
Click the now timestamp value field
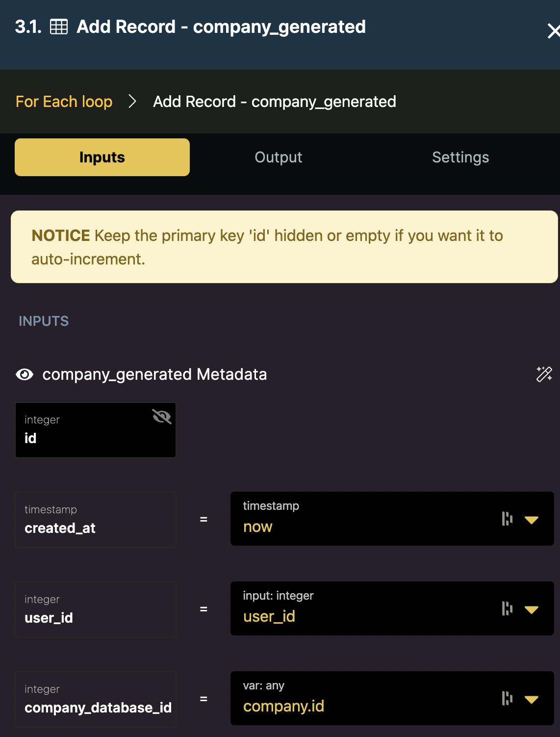click(x=392, y=519)
